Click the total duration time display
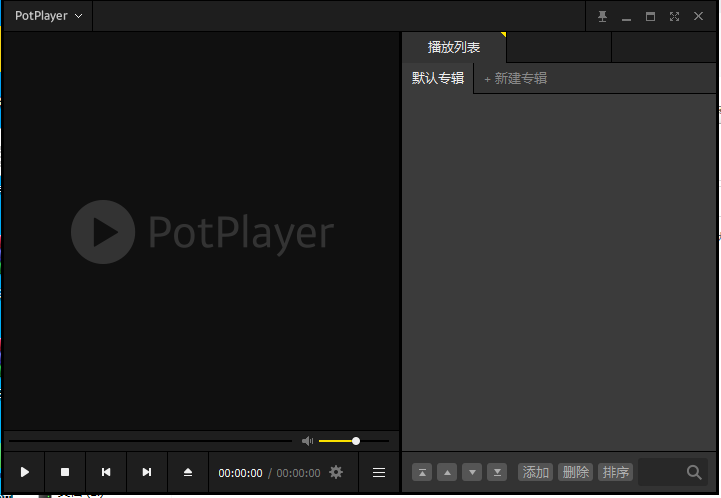 click(x=298, y=473)
